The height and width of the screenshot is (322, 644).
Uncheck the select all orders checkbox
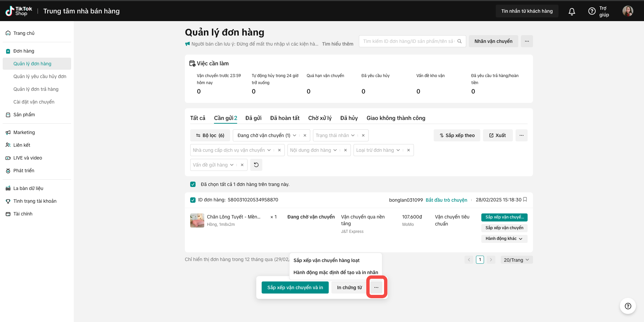click(193, 184)
